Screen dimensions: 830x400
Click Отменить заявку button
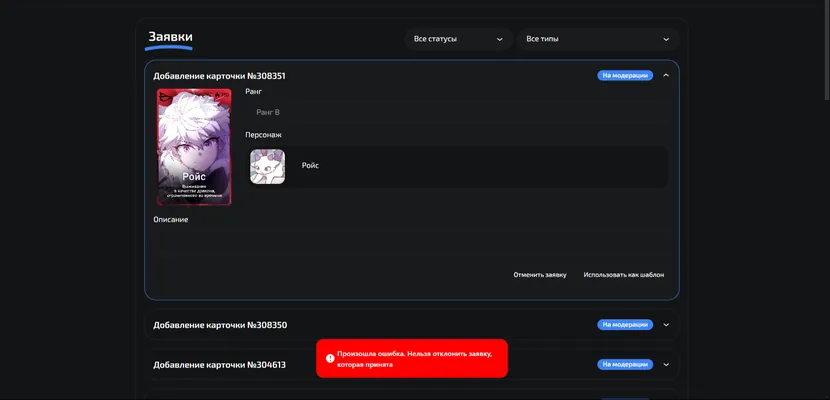point(540,275)
